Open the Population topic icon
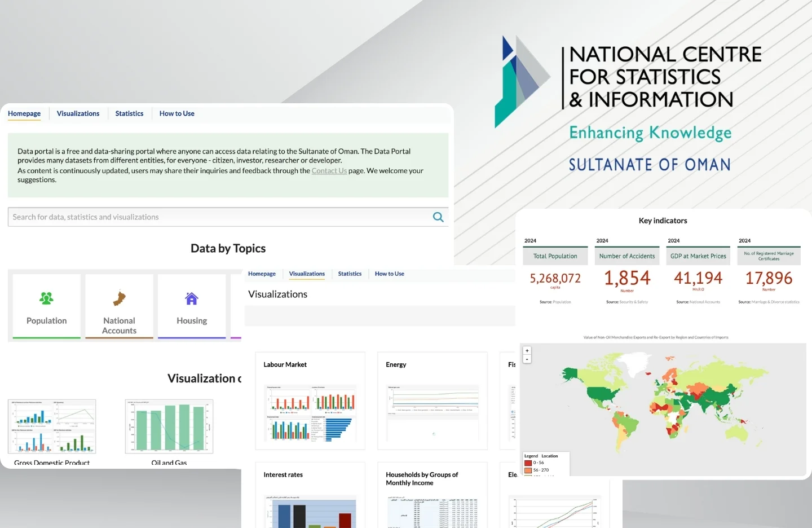 46,298
